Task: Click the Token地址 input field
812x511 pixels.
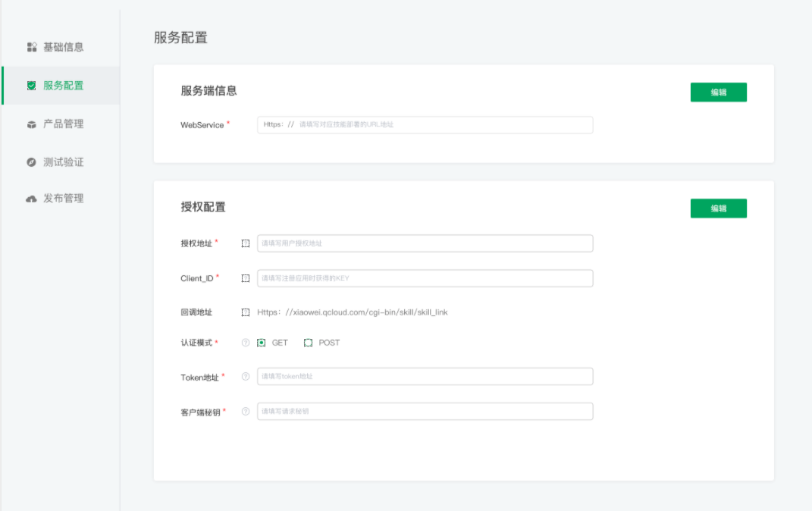Action: pyautogui.click(x=425, y=376)
